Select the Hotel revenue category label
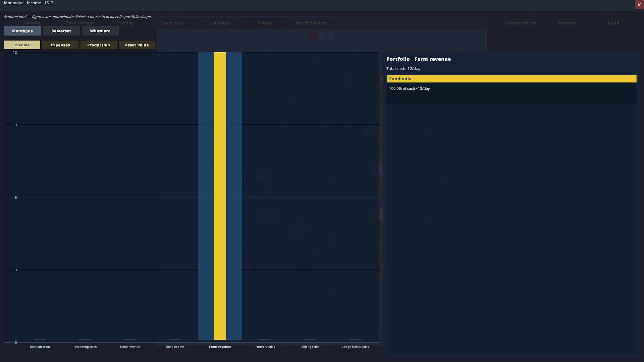 130,347
